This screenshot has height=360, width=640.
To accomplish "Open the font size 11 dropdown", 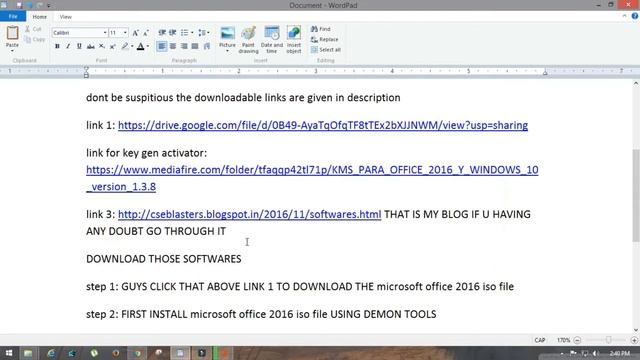I will [x=125, y=33].
